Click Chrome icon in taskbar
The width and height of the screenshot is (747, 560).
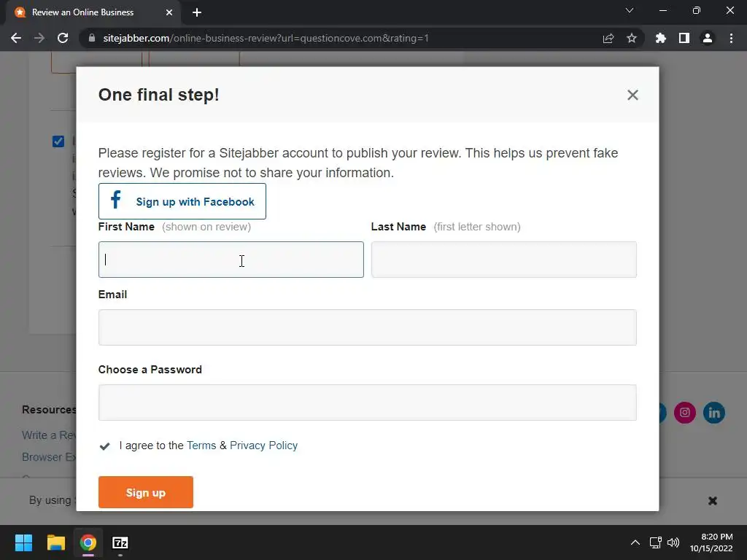coord(88,542)
